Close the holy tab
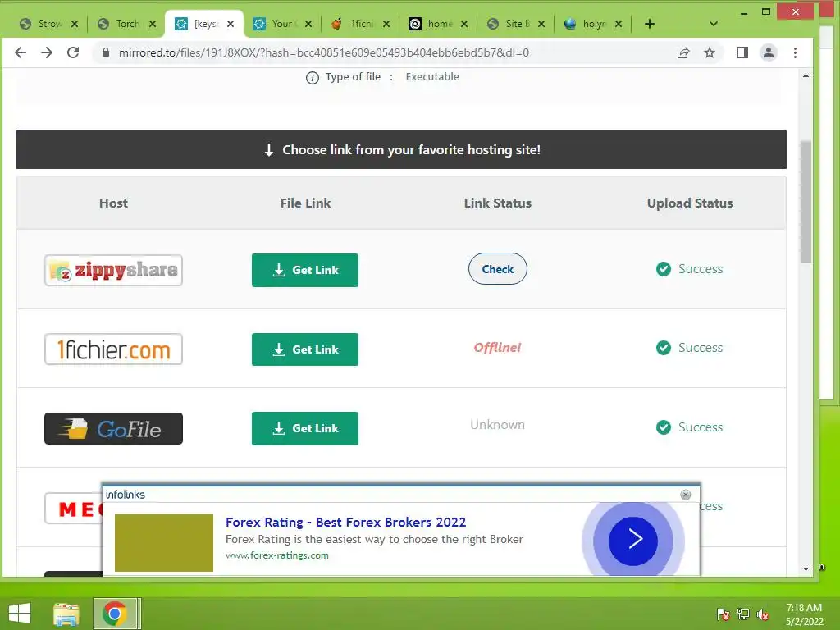Image resolution: width=840 pixels, height=630 pixels. [619, 24]
